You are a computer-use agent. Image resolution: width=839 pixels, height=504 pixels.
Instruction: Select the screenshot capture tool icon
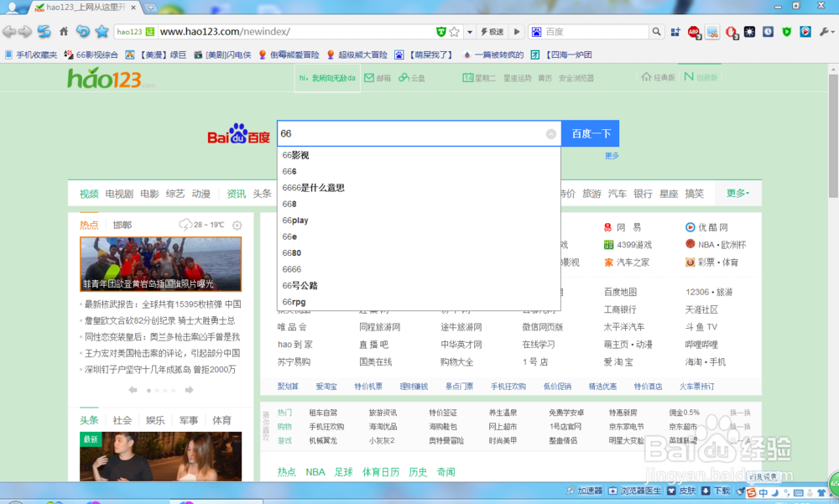[x=711, y=32]
